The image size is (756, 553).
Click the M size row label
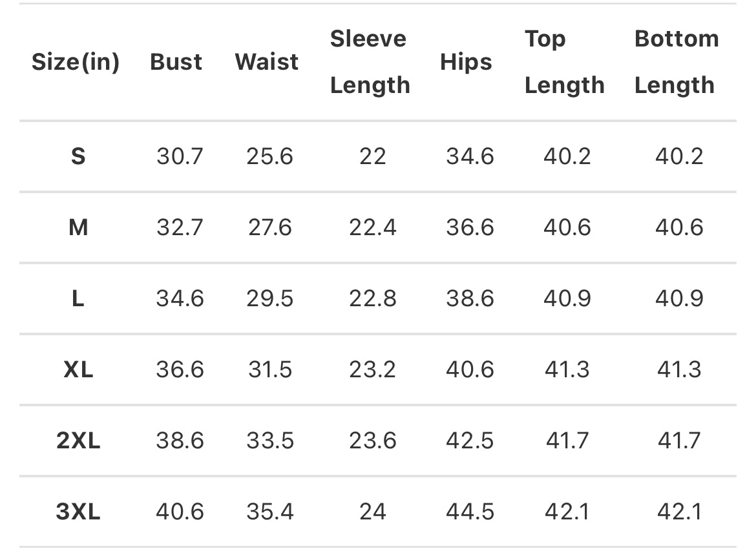click(x=78, y=227)
